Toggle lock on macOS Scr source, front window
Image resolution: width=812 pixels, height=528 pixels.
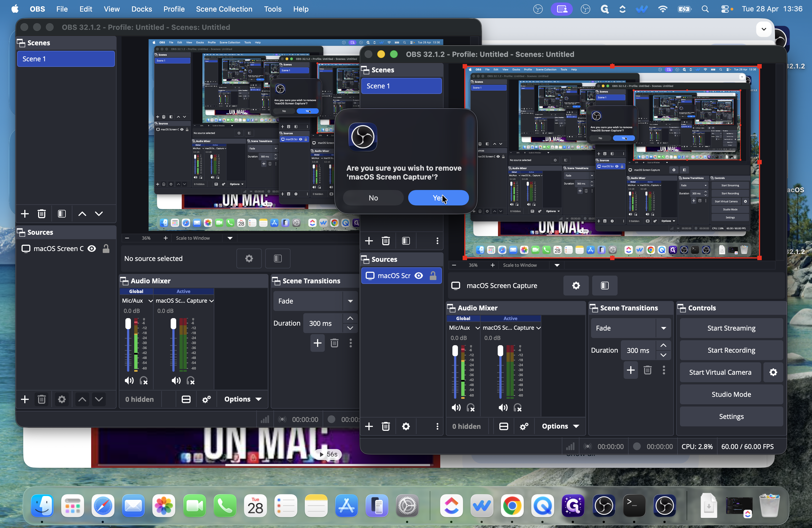tap(433, 276)
